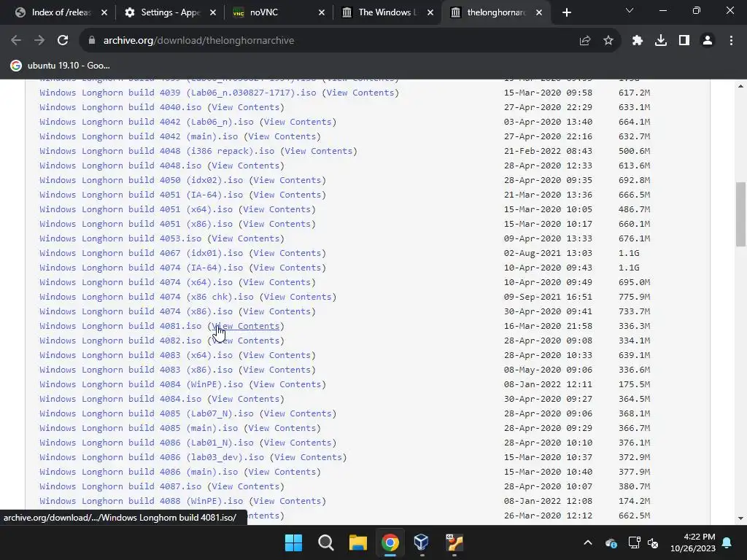Open taskbar Search icon
The width and height of the screenshot is (747, 560).
point(326,542)
